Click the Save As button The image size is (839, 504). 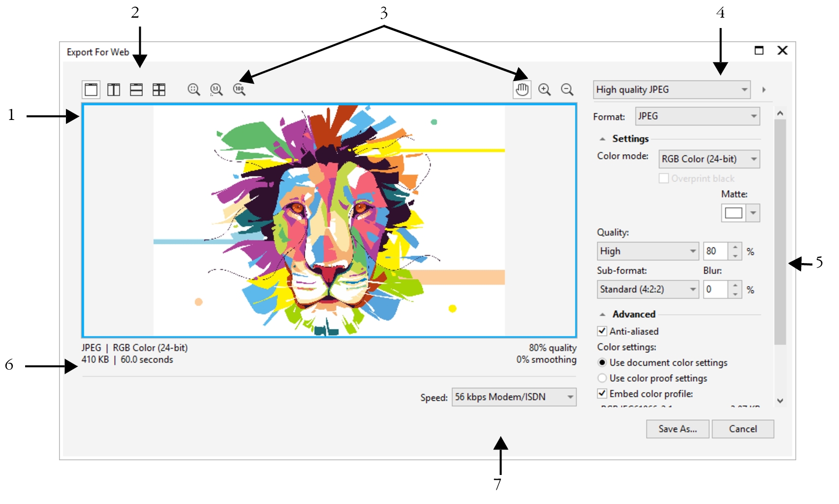678,429
